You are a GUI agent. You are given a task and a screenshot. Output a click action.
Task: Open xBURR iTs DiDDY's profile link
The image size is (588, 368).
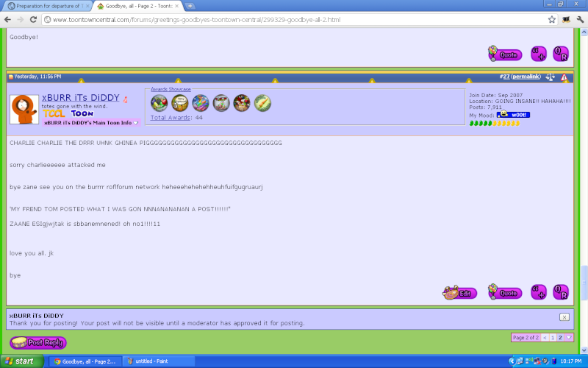pyautogui.click(x=81, y=98)
